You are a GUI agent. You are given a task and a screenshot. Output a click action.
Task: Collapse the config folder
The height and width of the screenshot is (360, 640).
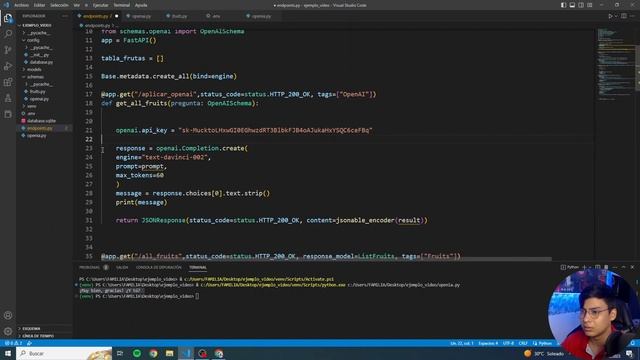coord(33,40)
